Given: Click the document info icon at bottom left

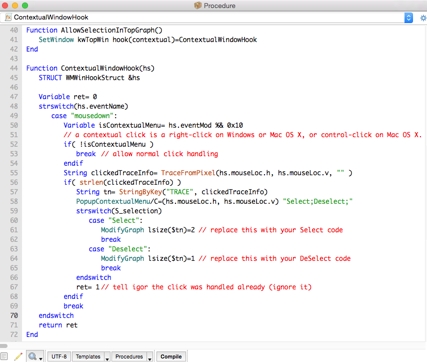Looking at the screenshot, I should click(x=4, y=356).
